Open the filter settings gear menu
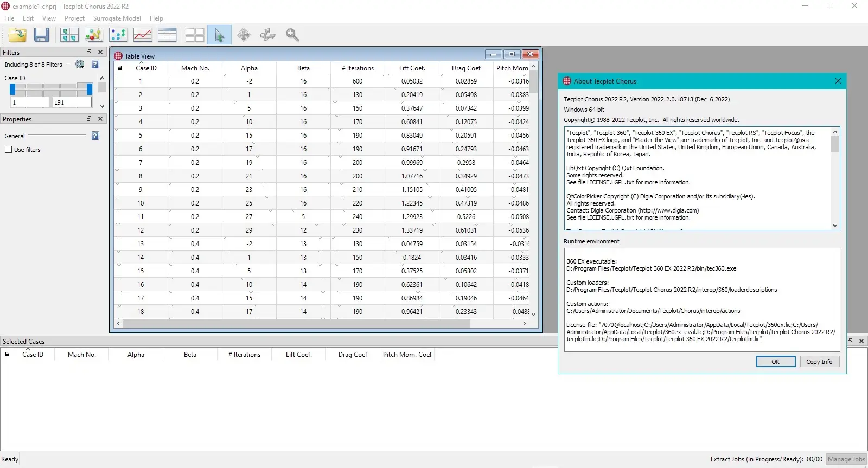Screen dimensions: 868x468 click(80, 64)
